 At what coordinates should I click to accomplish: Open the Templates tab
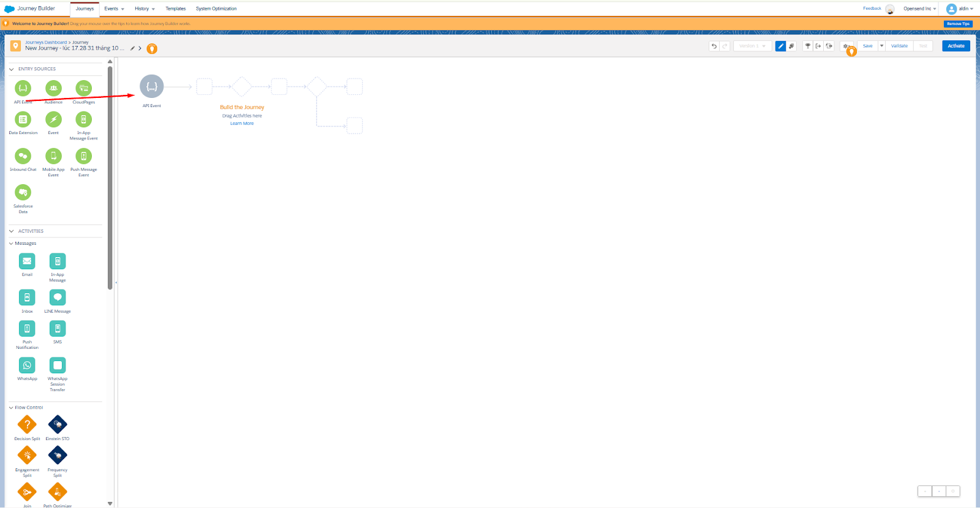175,9
